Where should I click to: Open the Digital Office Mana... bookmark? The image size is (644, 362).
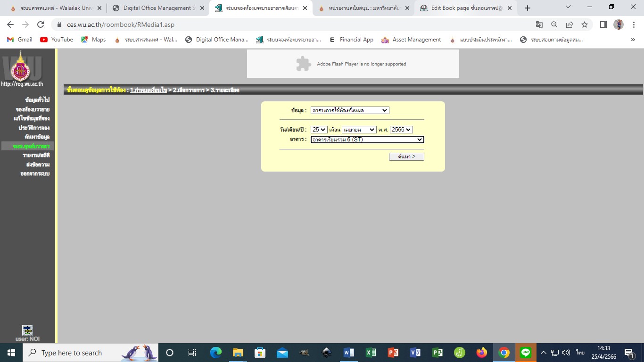click(216, 40)
